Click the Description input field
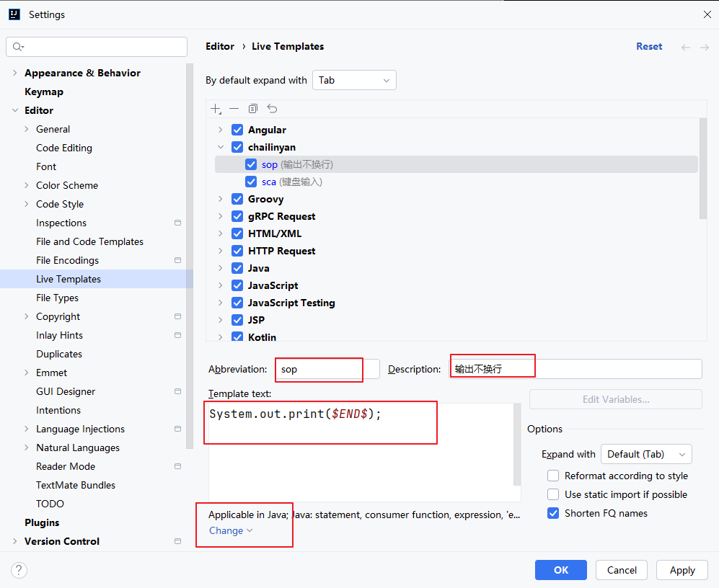Screen dimensions: 719x588 [575, 370]
